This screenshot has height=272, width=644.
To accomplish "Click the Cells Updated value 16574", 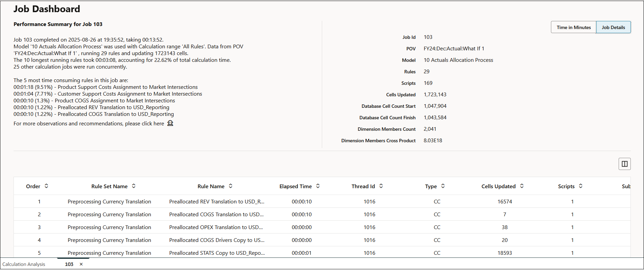I will (505, 202).
